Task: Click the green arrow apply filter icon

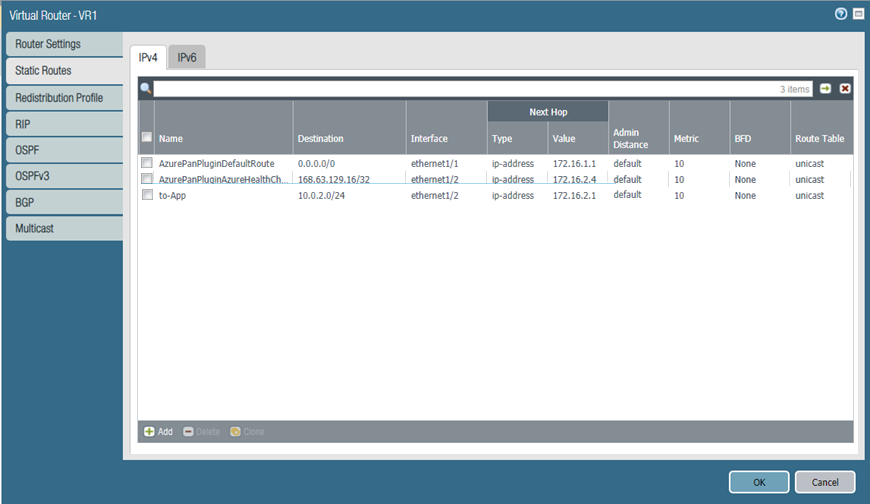Action: coord(826,89)
